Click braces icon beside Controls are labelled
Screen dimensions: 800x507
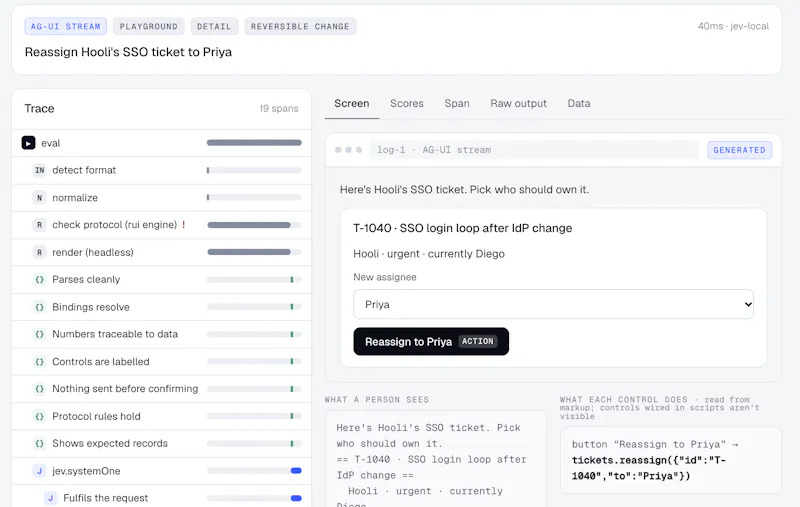pyautogui.click(x=39, y=362)
